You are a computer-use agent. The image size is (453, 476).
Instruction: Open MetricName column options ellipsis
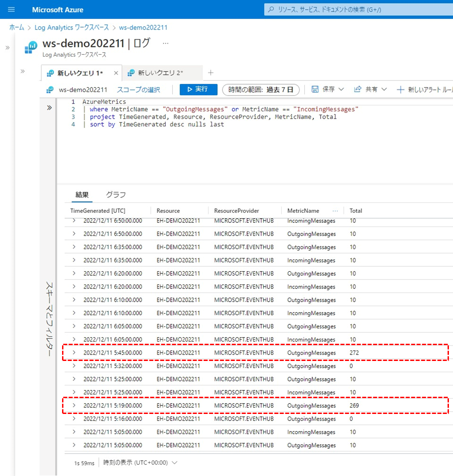point(335,211)
